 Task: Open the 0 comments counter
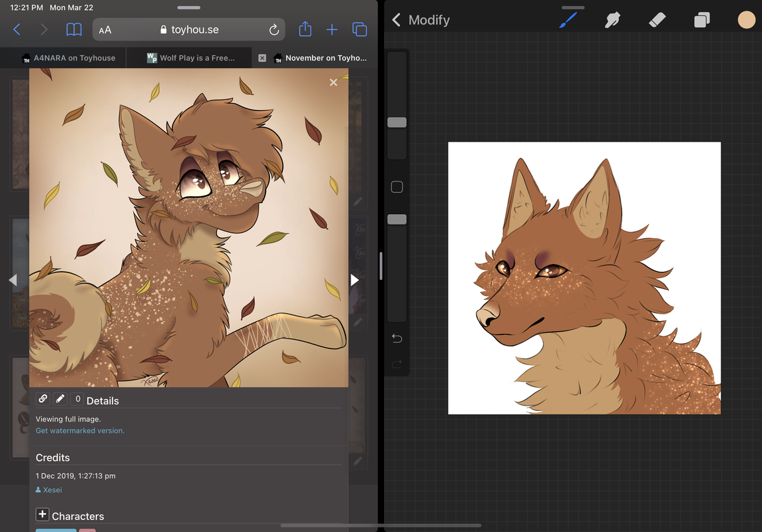77,398
